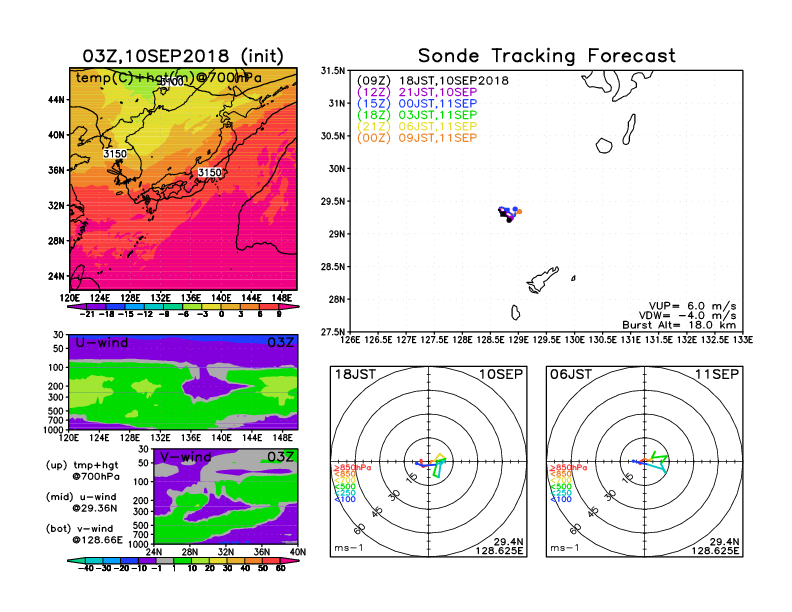Click the orange 00Z track endpoint dot
This screenshot has width=792, height=612.
pos(519,212)
